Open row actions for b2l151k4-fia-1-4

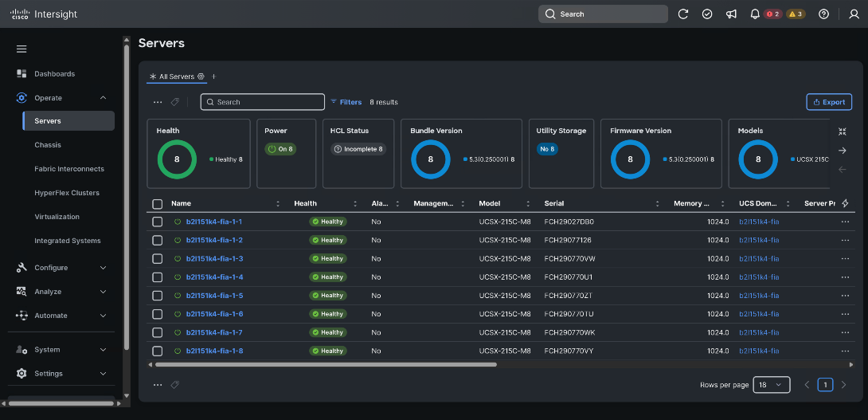pyautogui.click(x=845, y=277)
